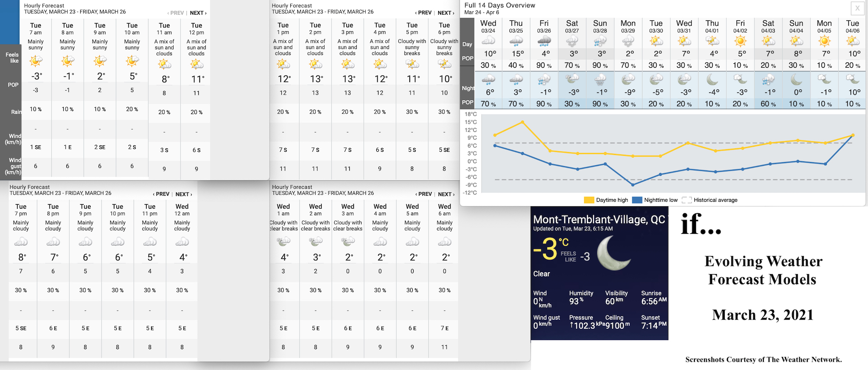Click the Tue 11 am sun-and-clouds icon
Screen dimensions: 868x370
pos(164,64)
